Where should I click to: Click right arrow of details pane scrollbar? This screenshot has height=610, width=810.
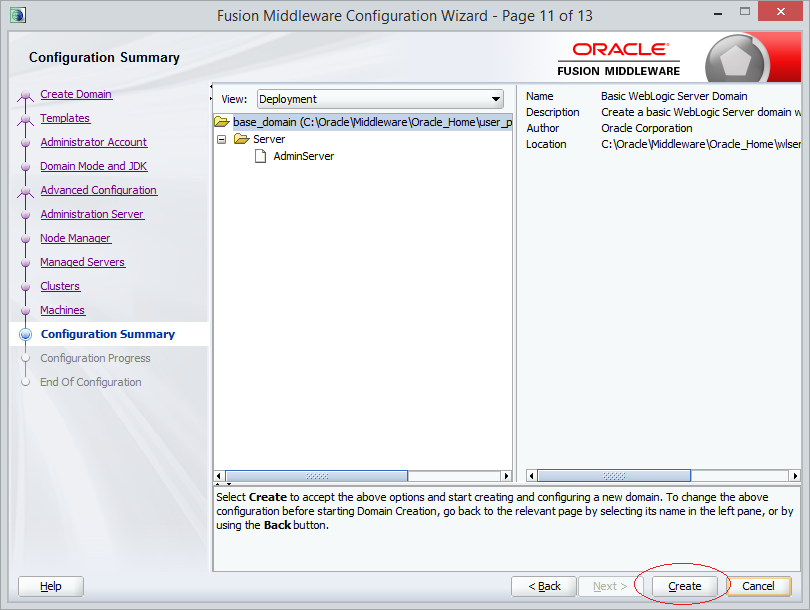click(795, 476)
